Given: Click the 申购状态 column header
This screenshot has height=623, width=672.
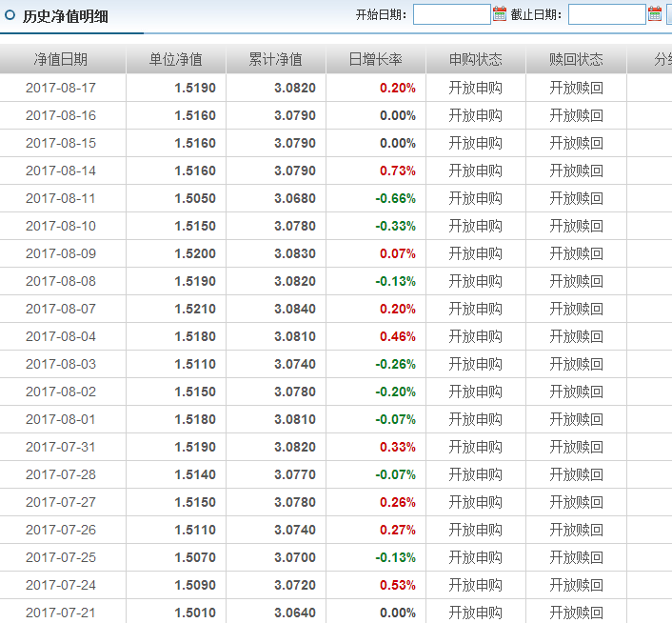Looking at the screenshot, I should (x=475, y=59).
